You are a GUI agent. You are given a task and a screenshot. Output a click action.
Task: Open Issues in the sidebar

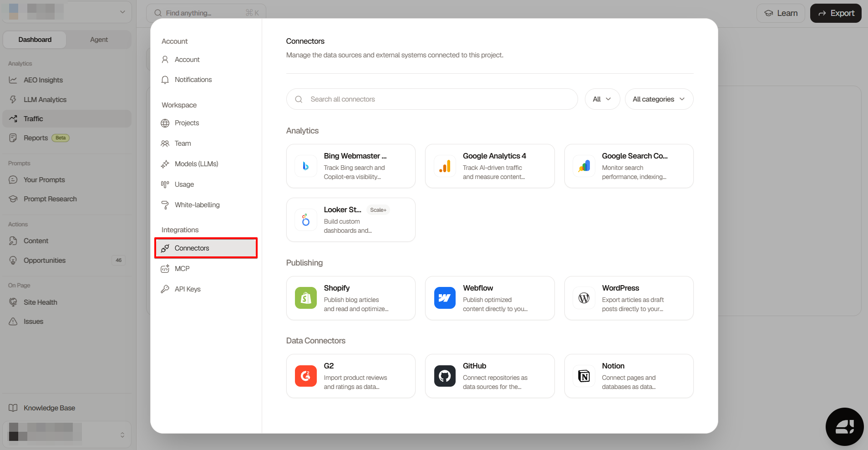coord(67,322)
